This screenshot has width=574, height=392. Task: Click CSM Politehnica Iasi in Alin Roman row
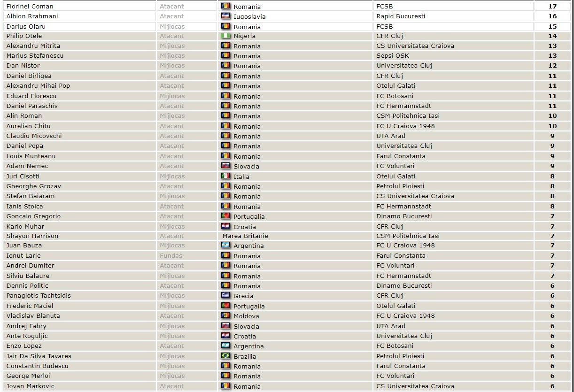(x=408, y=115)
